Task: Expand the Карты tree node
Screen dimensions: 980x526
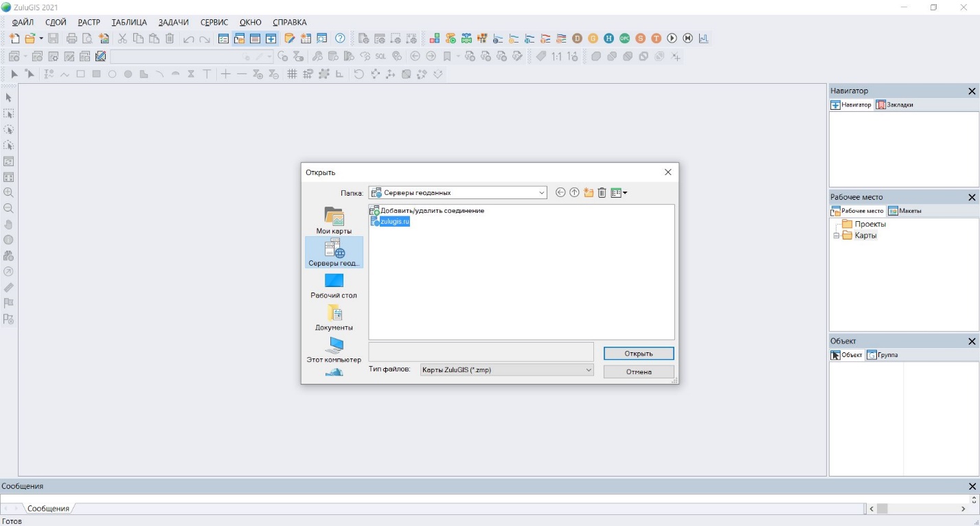Action: point(836,236)
